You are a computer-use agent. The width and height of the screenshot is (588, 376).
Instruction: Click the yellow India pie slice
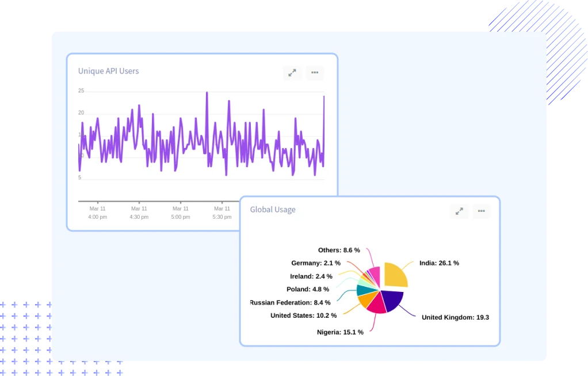395,275
